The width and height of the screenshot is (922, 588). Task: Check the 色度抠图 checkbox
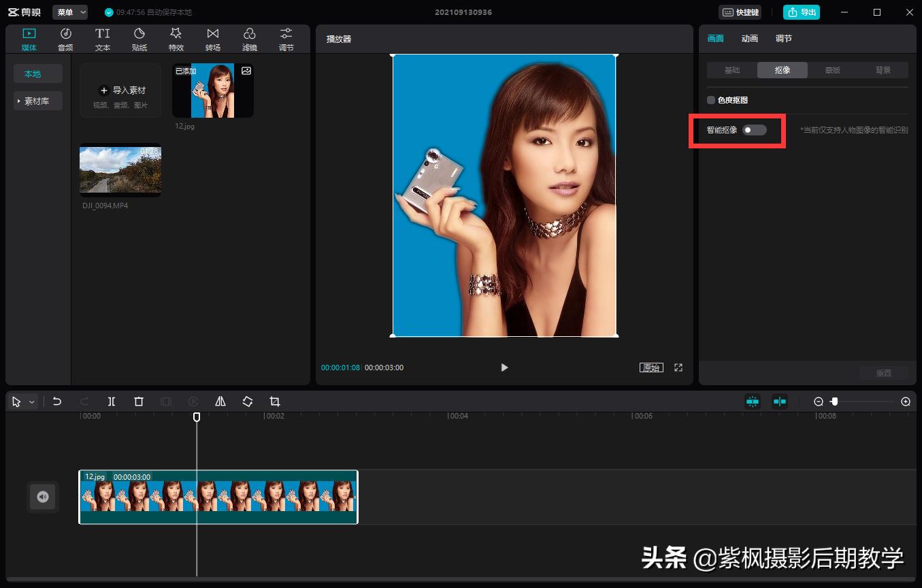(x=711, y=100)
